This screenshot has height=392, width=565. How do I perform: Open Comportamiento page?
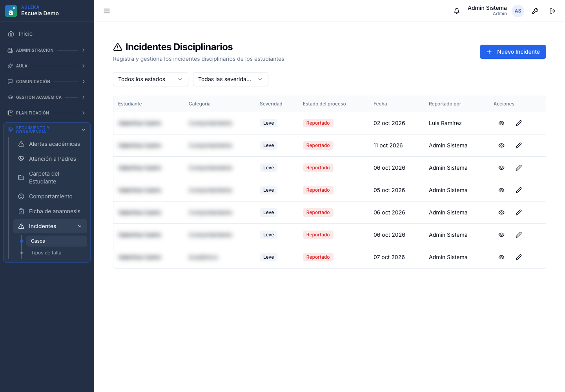(50, 196)
